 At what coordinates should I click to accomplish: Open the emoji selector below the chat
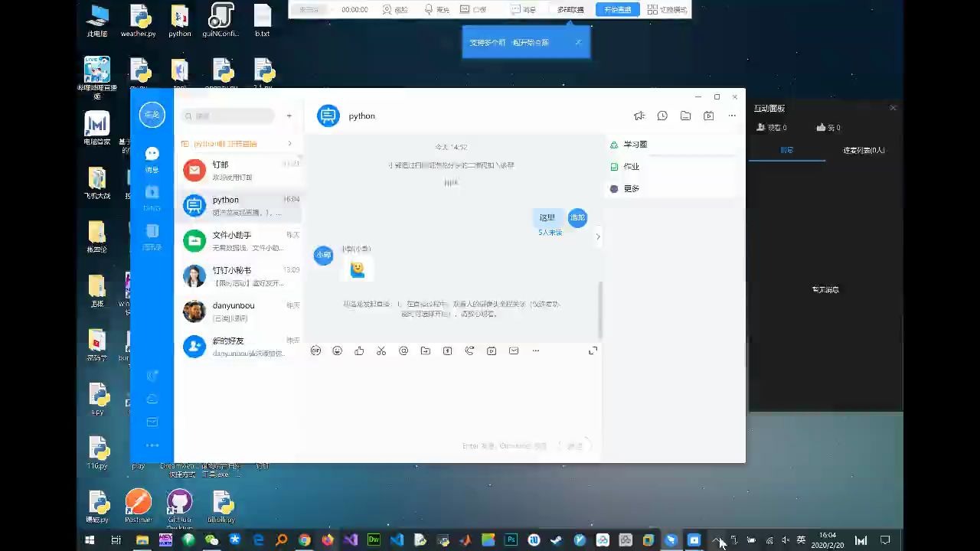pos(337,350)
